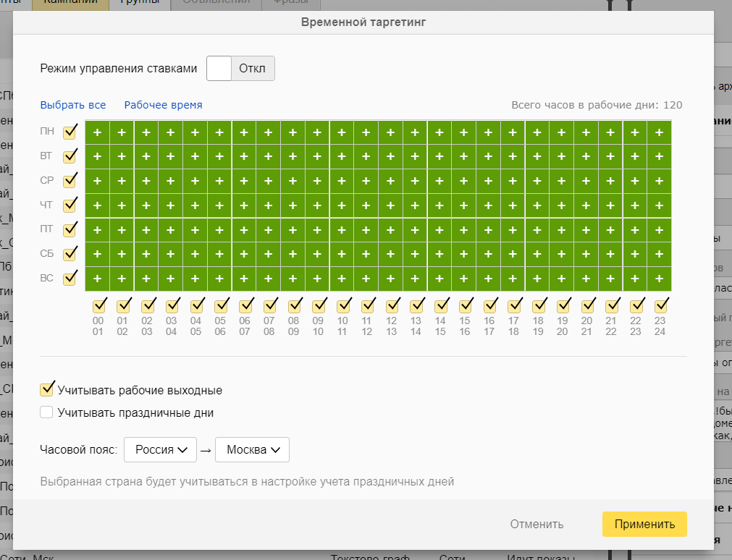
Task: Uncheck the 10–11 hour column checkbox
Action: 342,305
